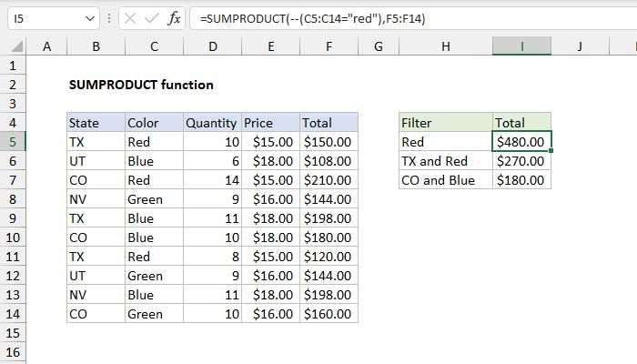Image resolution: width=637 pixels, height=364 pixels.
Task: Click 'NV' in row 13
Action: pyautogui.click(x=96, y=295)
